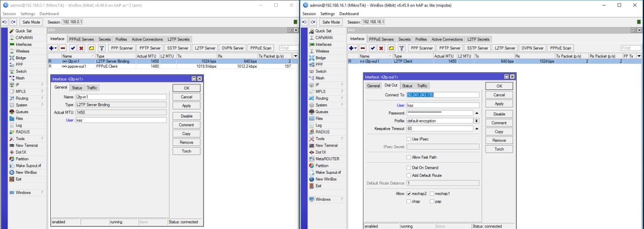Open Wireless in the right WinBox sidebar
644x229 pixels.
(x=323, y=51)
